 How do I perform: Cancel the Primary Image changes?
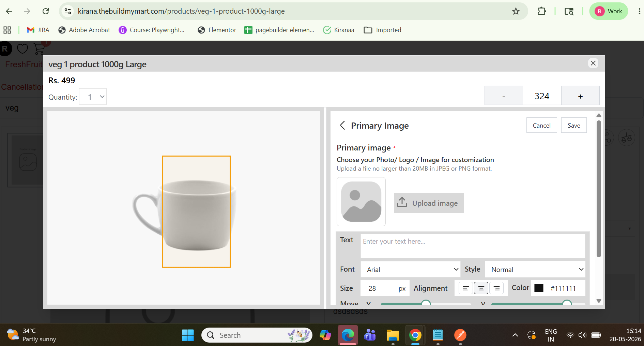541,125
